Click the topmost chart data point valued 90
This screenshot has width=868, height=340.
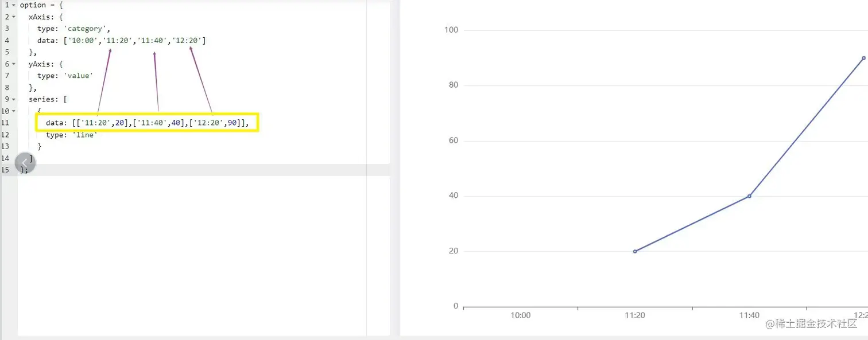pos(863,58)
